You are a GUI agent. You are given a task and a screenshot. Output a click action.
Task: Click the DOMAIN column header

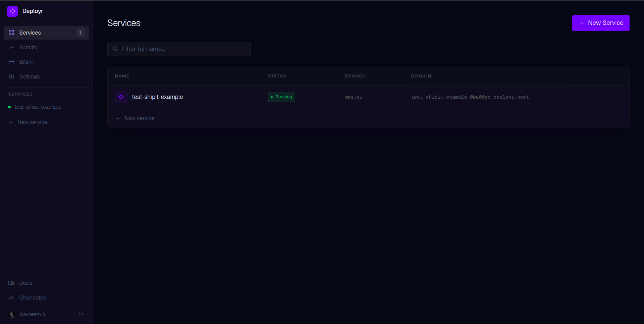421,76
